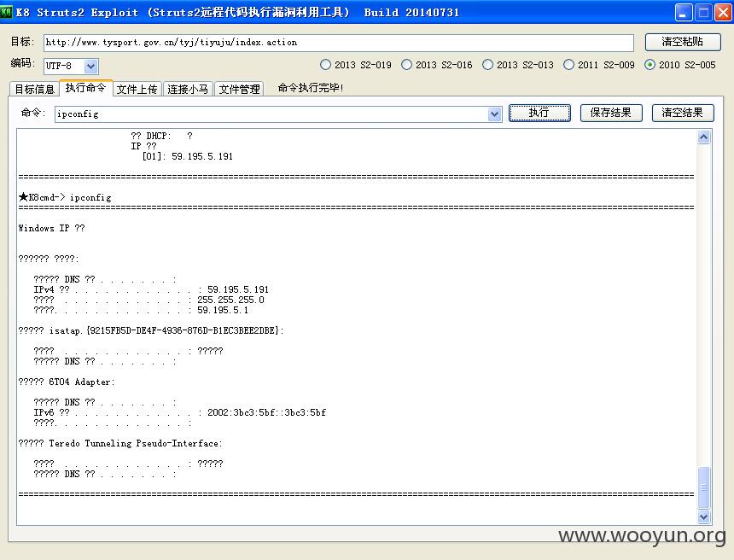Click the Windows IP heading line
The image size is (734, 560).
tap(51, 228)
